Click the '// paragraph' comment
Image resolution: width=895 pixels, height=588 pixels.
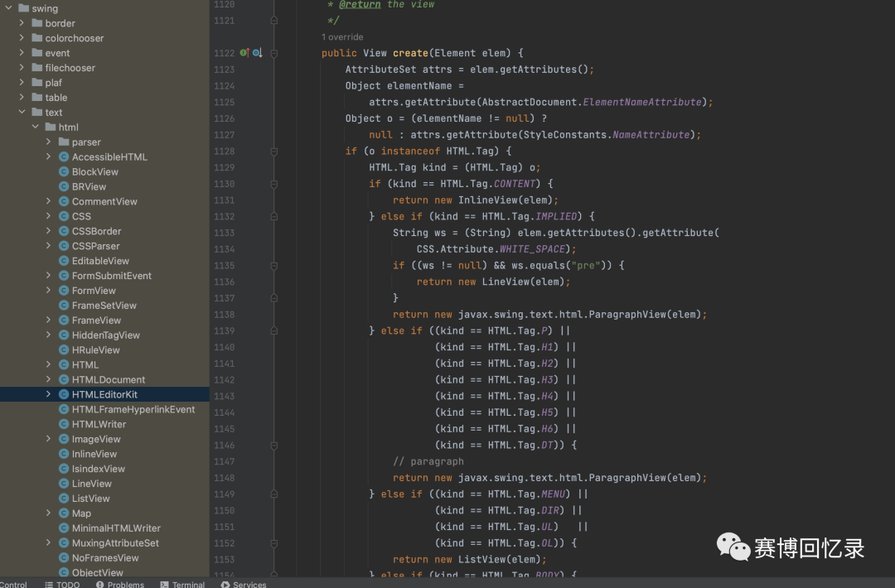click(428, 461)
